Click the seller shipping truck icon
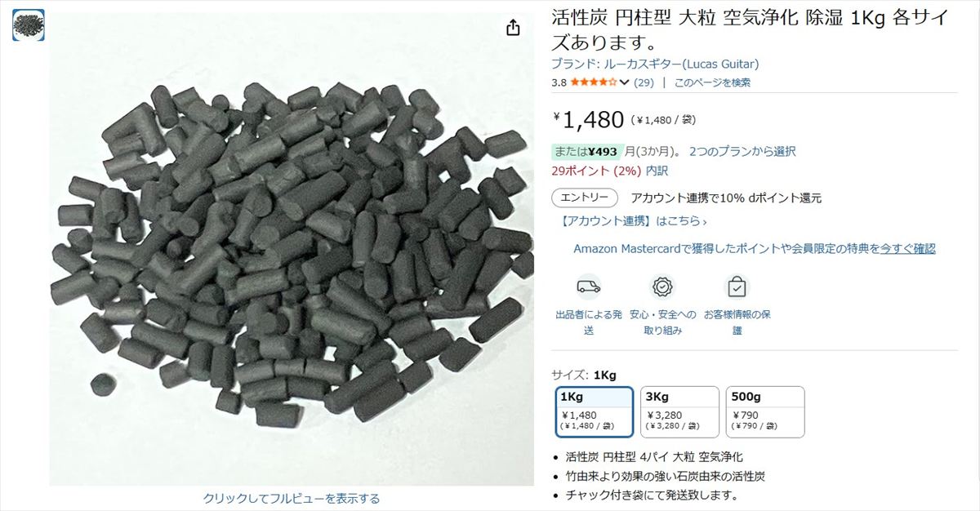The width and height of the screenshot is (980, 511). [588, 287]
